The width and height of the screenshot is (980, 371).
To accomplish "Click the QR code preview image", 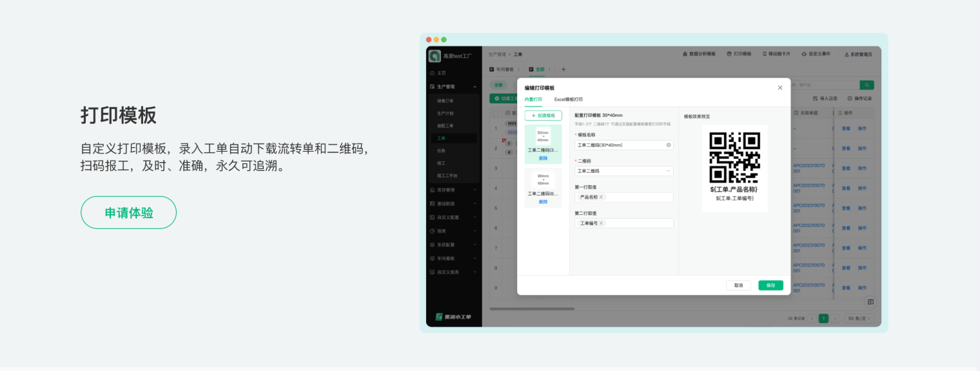I will click(x=735, y=157).
